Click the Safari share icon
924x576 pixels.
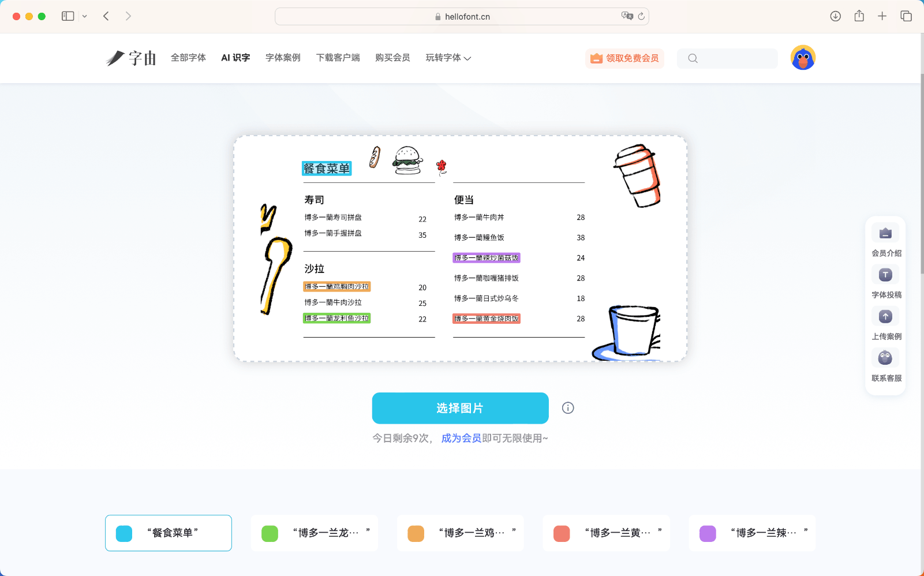[859, 16]
